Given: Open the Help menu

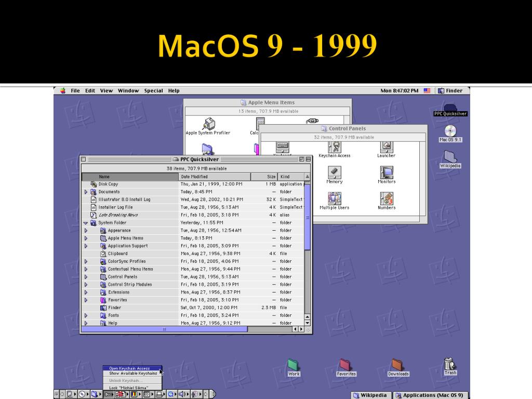Looking at the screenshot, I should (x=174, y=90).
